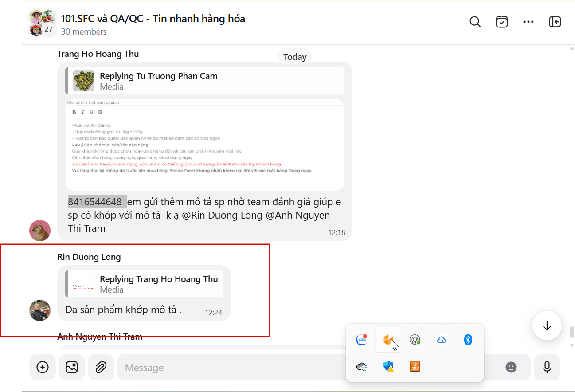The image size is (575, 392).
Task: Open the Replying Trang Ho Hoang Thu quote
Action: pos(144,284)
